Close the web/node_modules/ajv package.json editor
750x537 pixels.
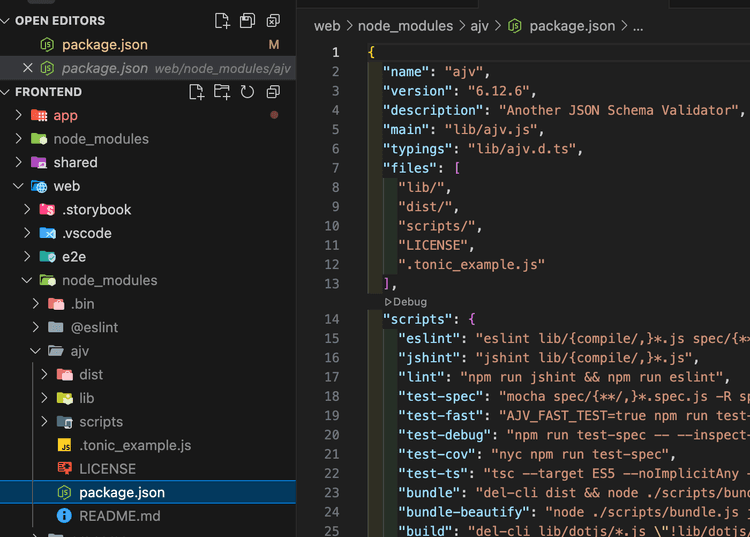click(x=28, y=68)
